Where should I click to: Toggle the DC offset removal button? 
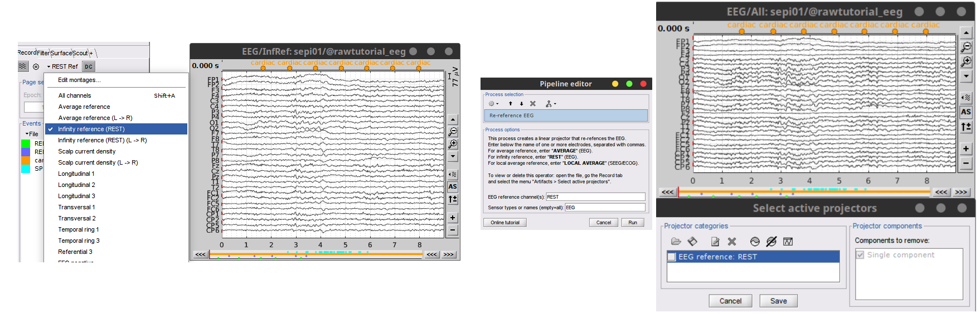click(89, 66)
